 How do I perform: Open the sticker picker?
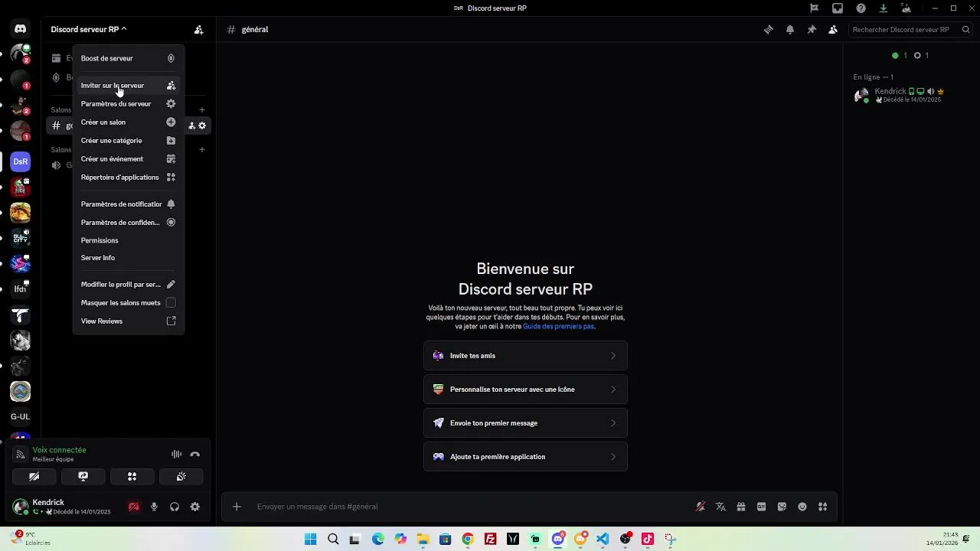tap(782, 507)
